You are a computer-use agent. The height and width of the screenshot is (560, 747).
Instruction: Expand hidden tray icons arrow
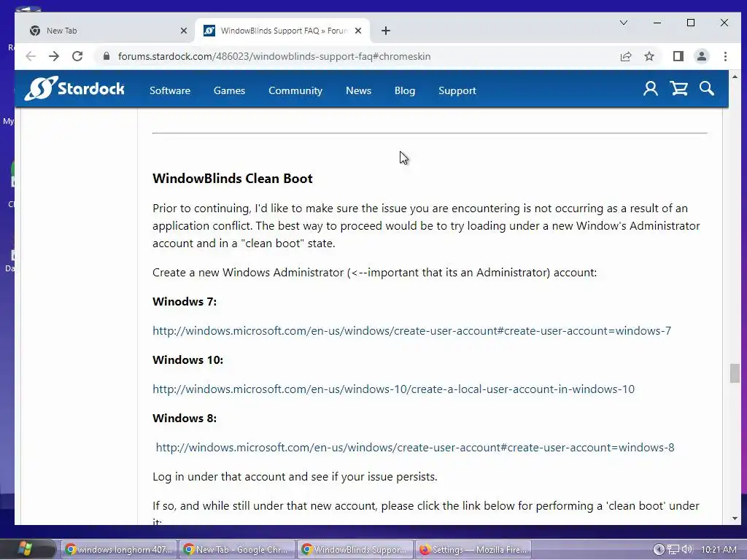coord(659,550)
